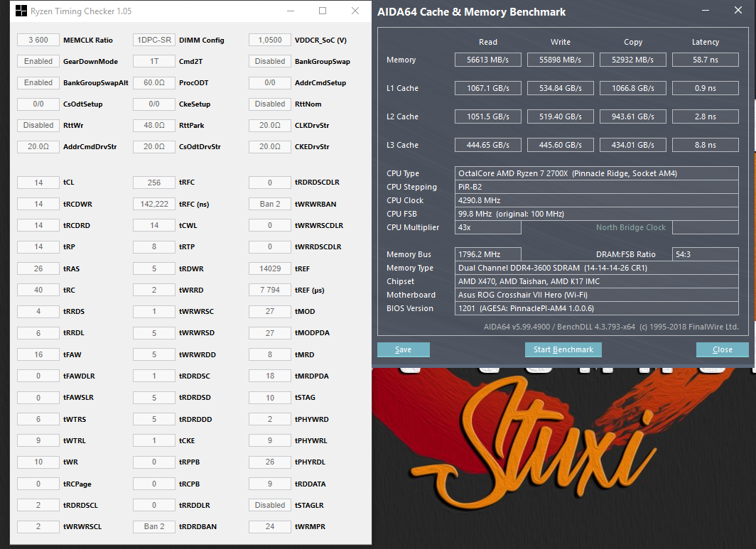Click the CPU Clock field 4290.8 MHz

click(x=596, y=200)
